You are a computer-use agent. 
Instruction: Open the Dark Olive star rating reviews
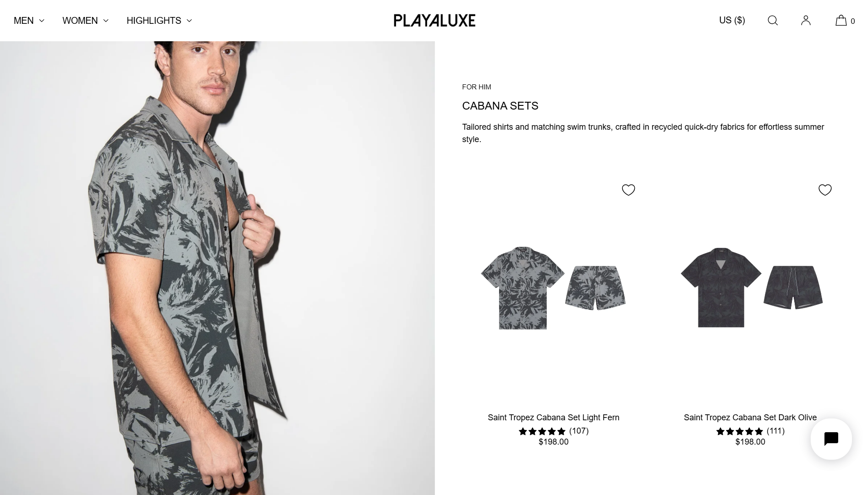click(x=750, y=431)
